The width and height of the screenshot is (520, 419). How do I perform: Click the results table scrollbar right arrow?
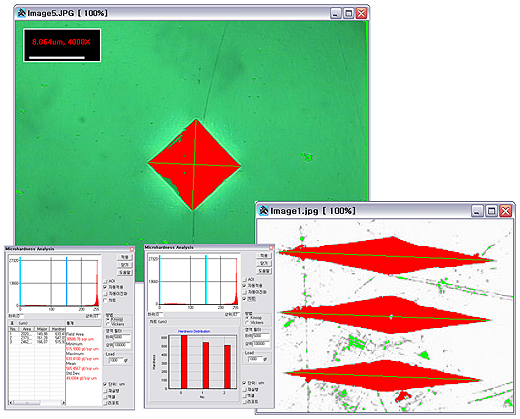63,403
